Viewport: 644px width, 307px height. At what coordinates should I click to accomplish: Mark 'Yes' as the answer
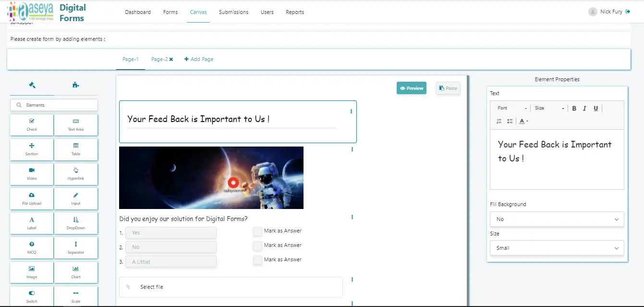pos(257,231)
